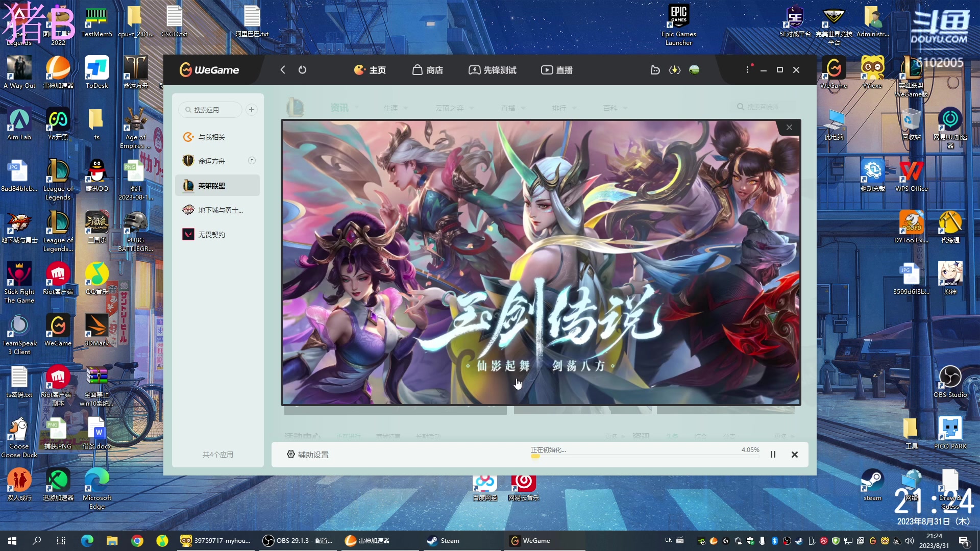Switch to Steam taskbar window
980x551 pixels.
pos(462,541)
